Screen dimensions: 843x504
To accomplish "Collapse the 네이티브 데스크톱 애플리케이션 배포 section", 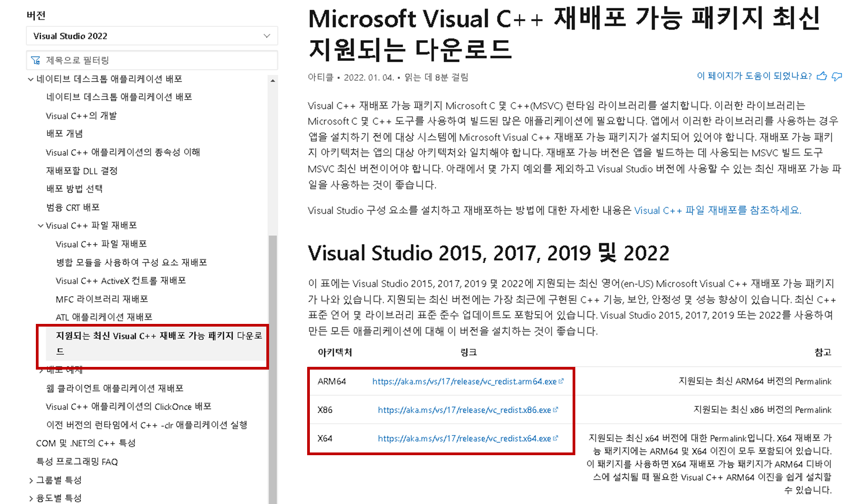I will pos(30,78).
